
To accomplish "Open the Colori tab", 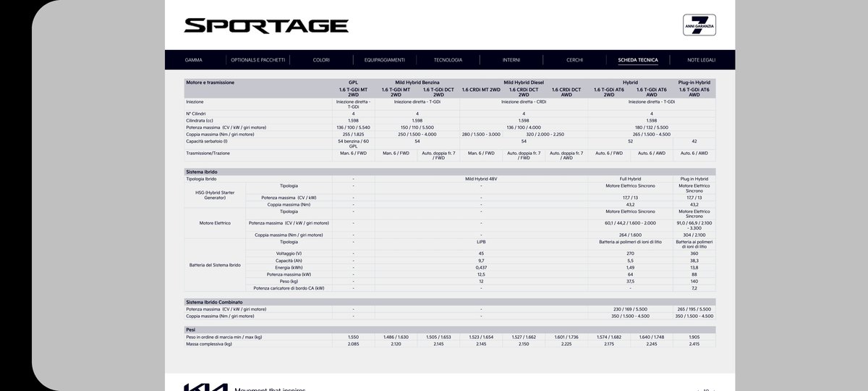I will (x=321, y=60).
